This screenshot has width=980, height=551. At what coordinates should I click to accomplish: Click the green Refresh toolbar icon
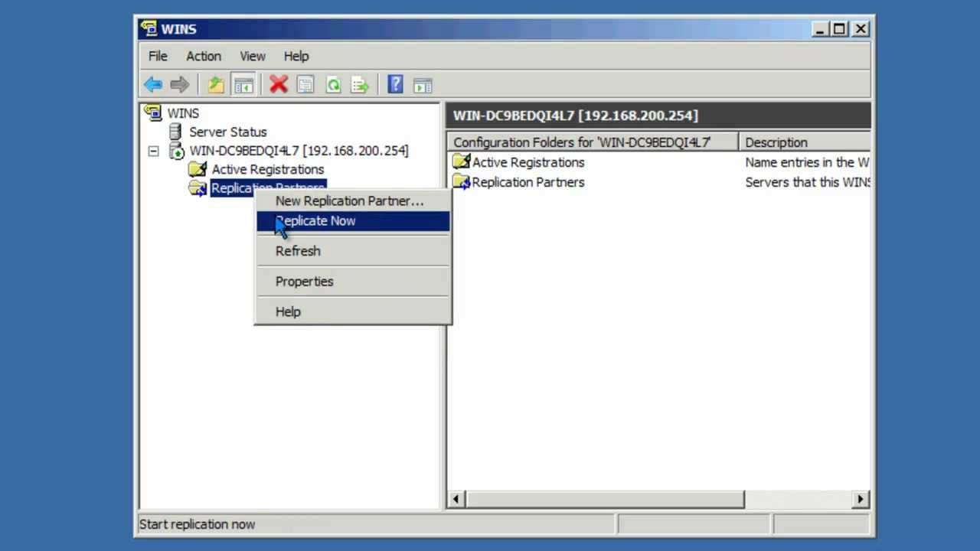pyautogui.click(x=333, y=85)
